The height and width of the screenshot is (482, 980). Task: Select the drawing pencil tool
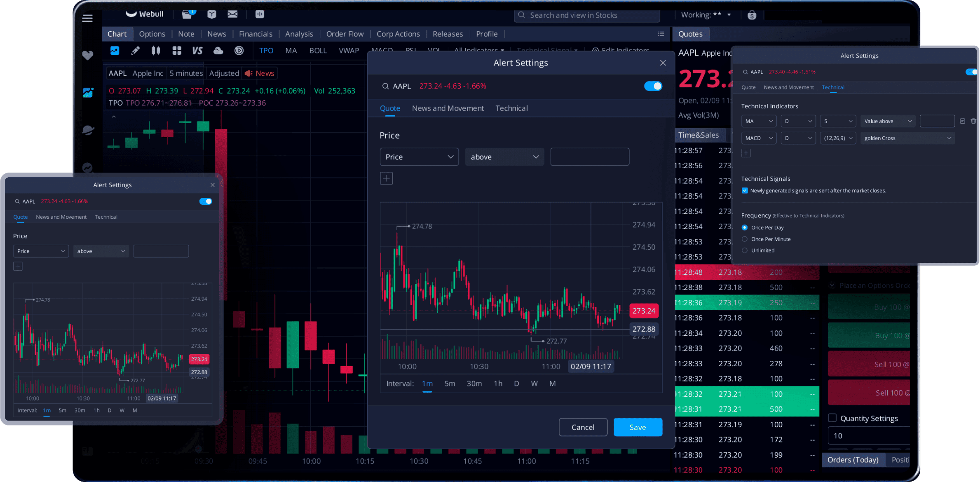(x=135, y=51)
